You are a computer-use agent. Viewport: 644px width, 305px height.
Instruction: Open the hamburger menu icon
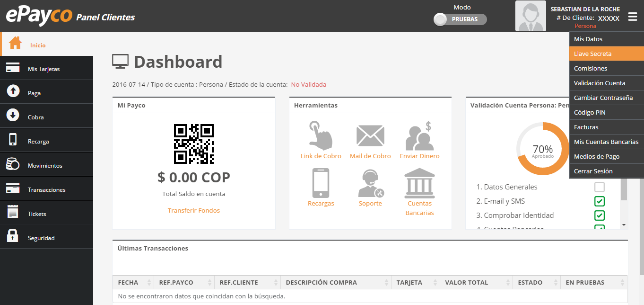pyautogui.click(x=633, y=17)
